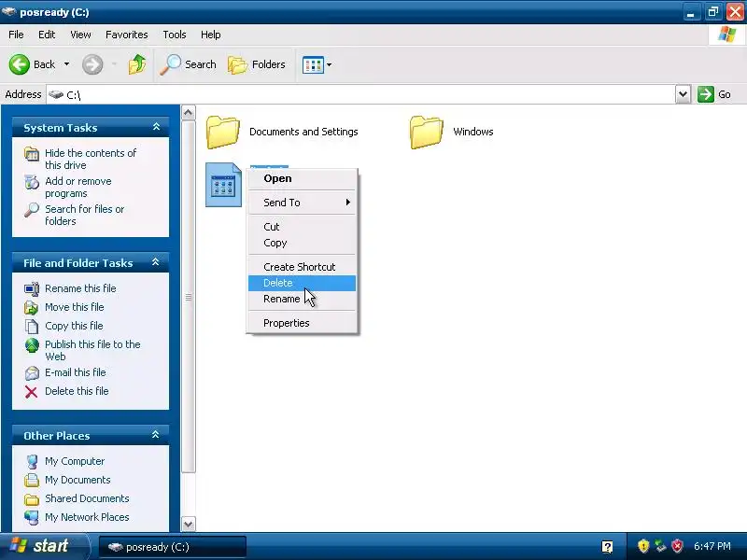The height and width of the screenshot is (560, 747).
Task: Open My Documents icon in Other Places
Action: tap(32, 480)
